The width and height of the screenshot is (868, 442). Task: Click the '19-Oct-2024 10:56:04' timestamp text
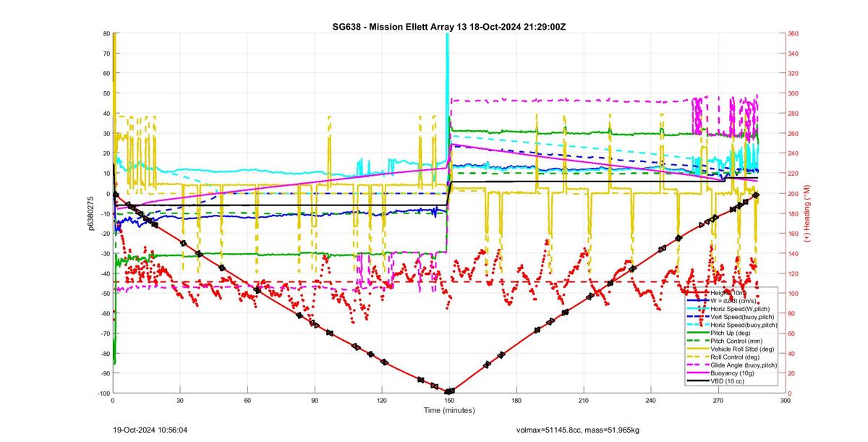(151, 430)
